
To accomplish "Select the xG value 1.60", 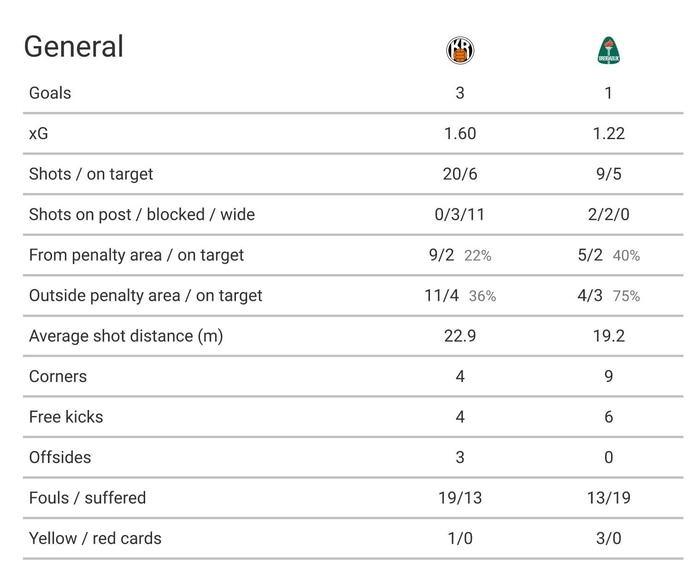I will tap(460, 133).
